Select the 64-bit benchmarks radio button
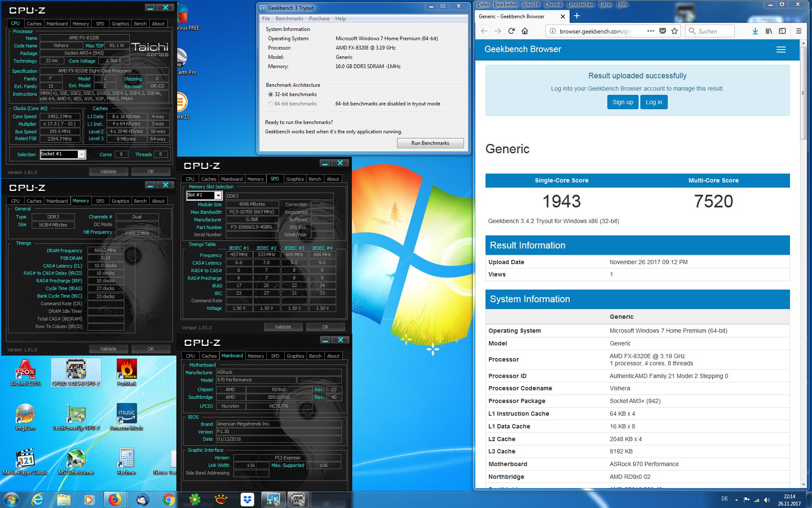 coord(271,104)
